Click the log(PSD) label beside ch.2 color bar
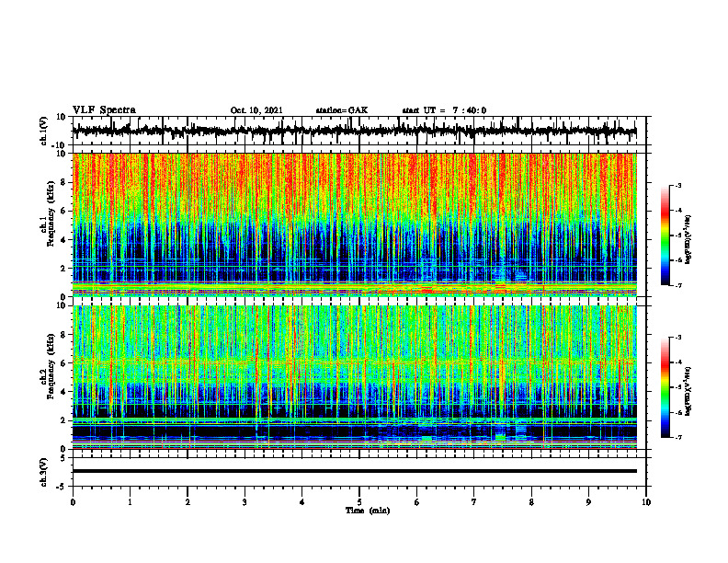Screen dimensions: 728x563 pos(688,391)
